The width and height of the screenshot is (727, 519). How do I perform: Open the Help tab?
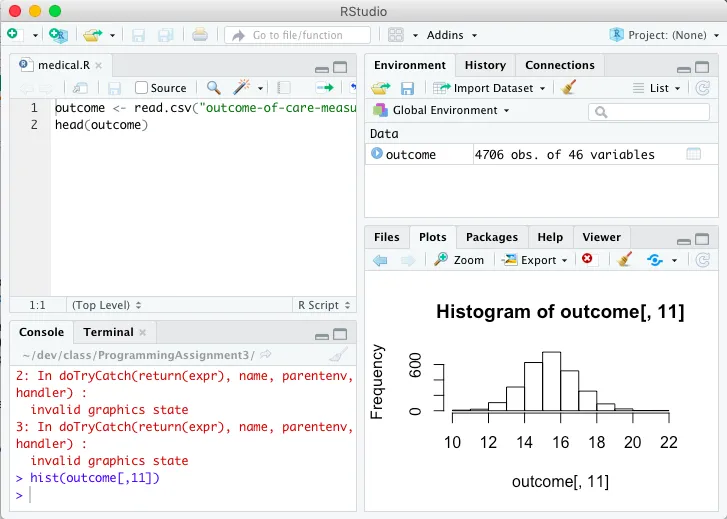550,237
